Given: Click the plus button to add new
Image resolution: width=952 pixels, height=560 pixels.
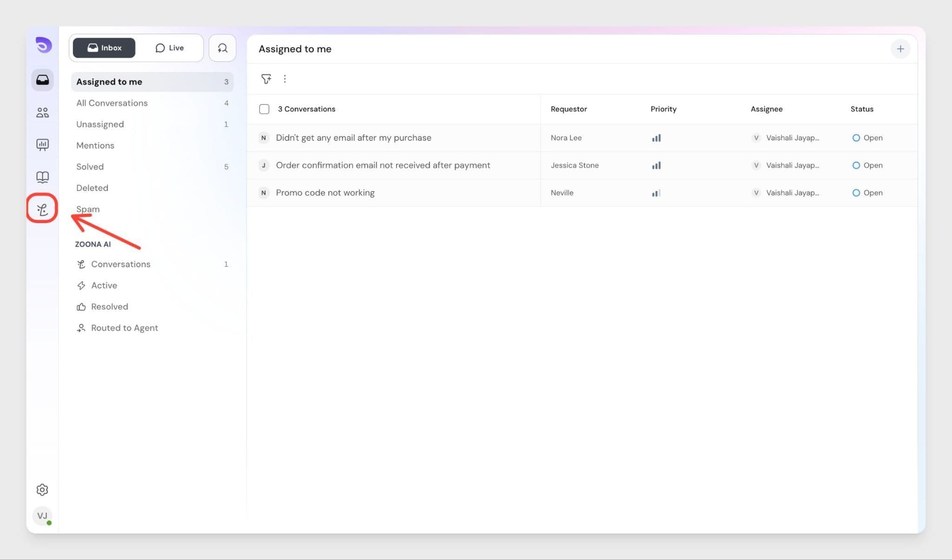Looking at the screenshot, I should tap(900, 49).
